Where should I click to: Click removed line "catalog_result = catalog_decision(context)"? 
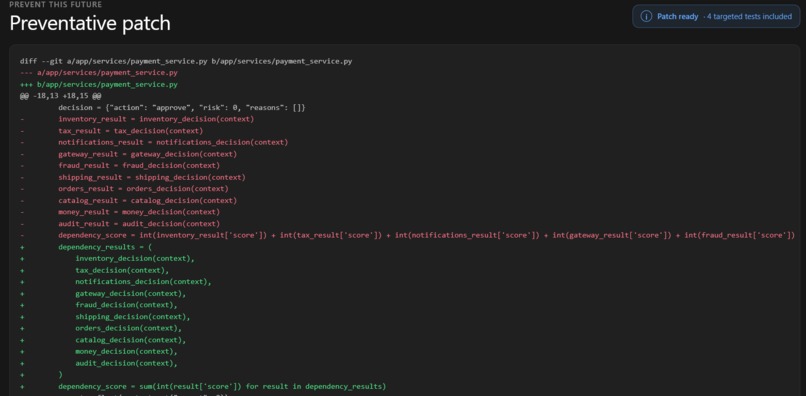click(148, 201)
